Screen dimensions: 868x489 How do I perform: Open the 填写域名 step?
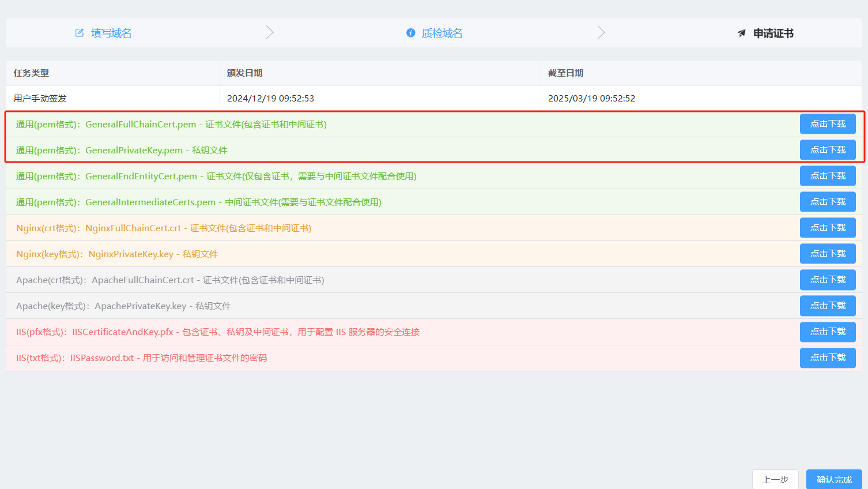coord(111,33)
